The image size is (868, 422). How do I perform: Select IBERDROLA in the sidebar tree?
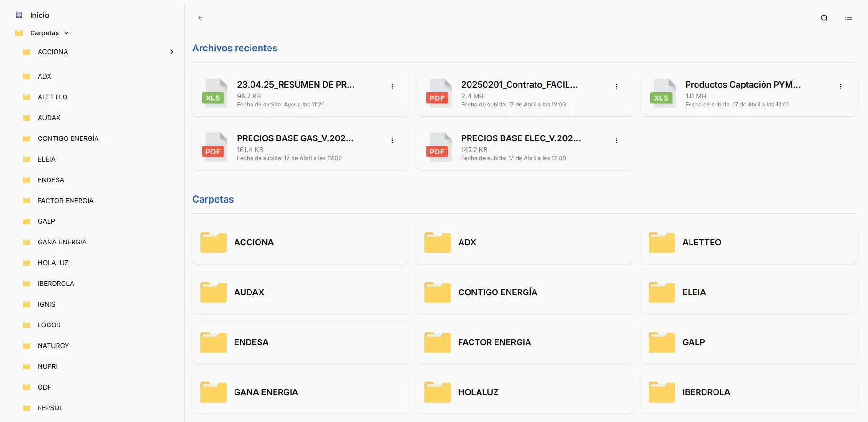pyautogui.click(x=56, y=284)
